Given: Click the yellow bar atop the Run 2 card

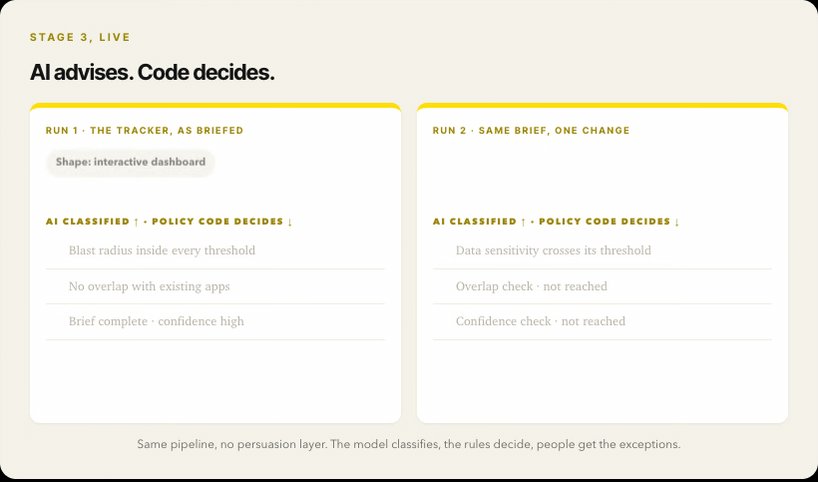Looking at the screenshot, I should [602, 105].
